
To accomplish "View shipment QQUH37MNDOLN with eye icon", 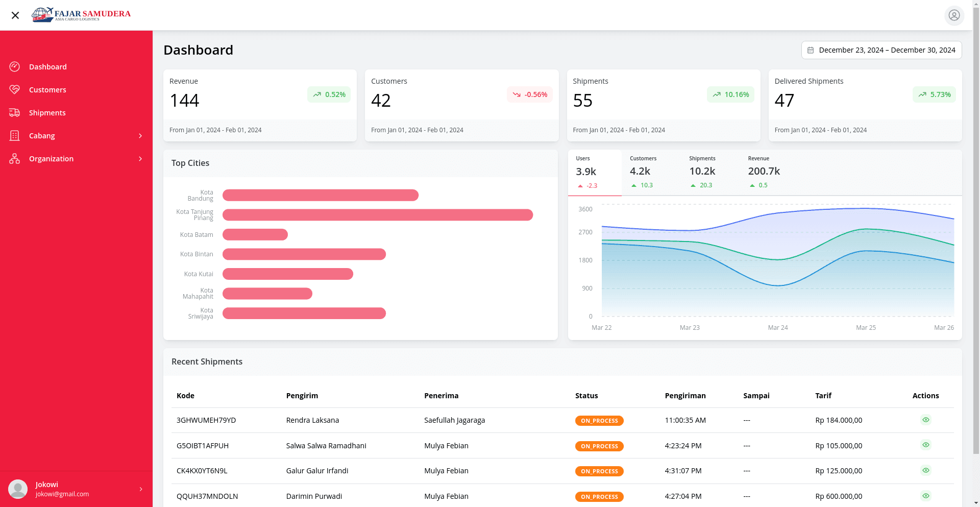I will [926, 496].
